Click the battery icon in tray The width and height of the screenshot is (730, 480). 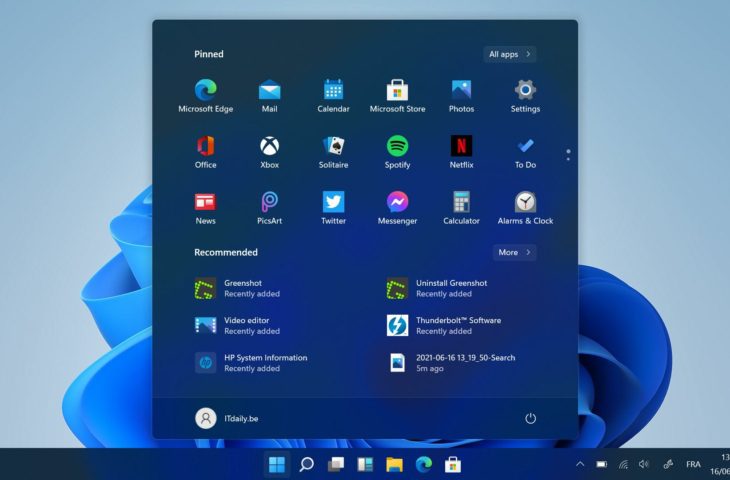pos(602,464)
